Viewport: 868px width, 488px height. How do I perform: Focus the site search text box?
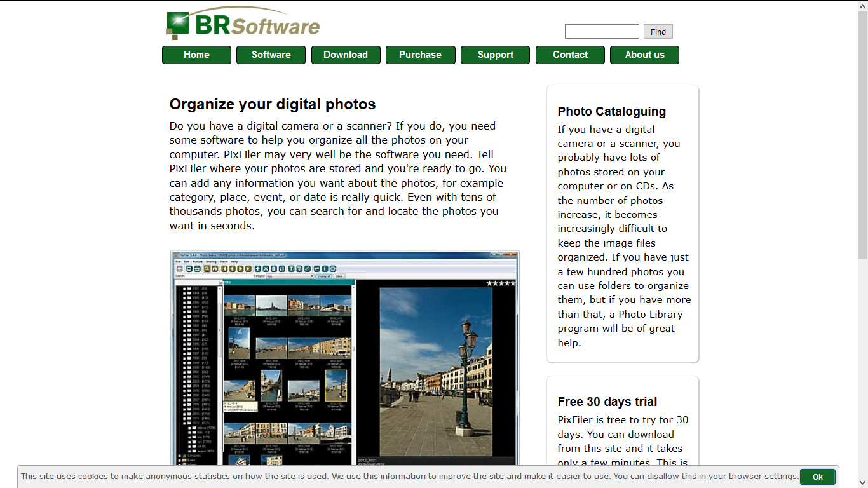click(602, 31)
